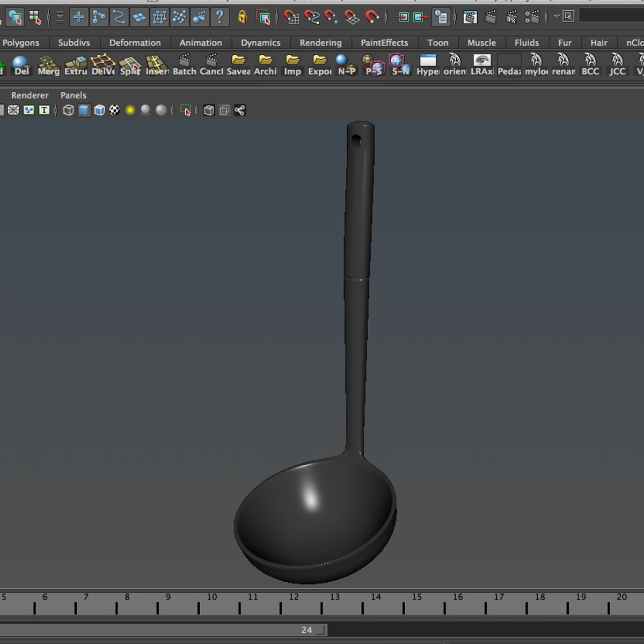Switch to the Polygons shelf tab

(x=21, y=43)
